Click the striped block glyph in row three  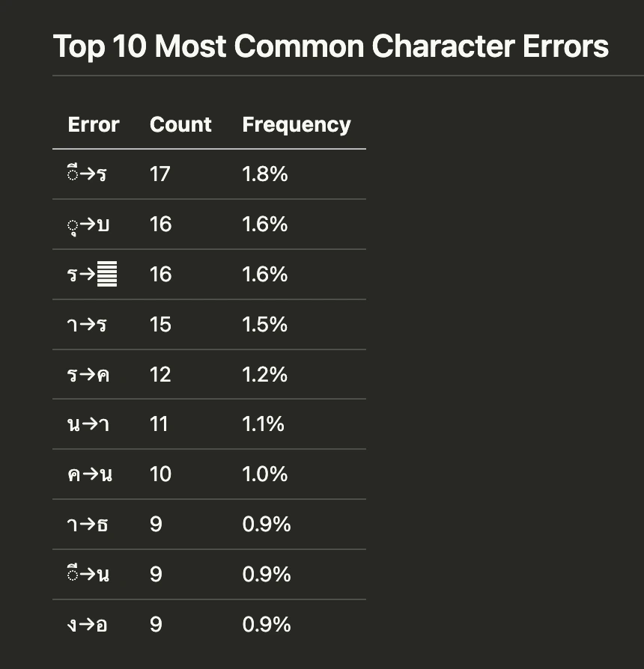click(x=107, y=274)
